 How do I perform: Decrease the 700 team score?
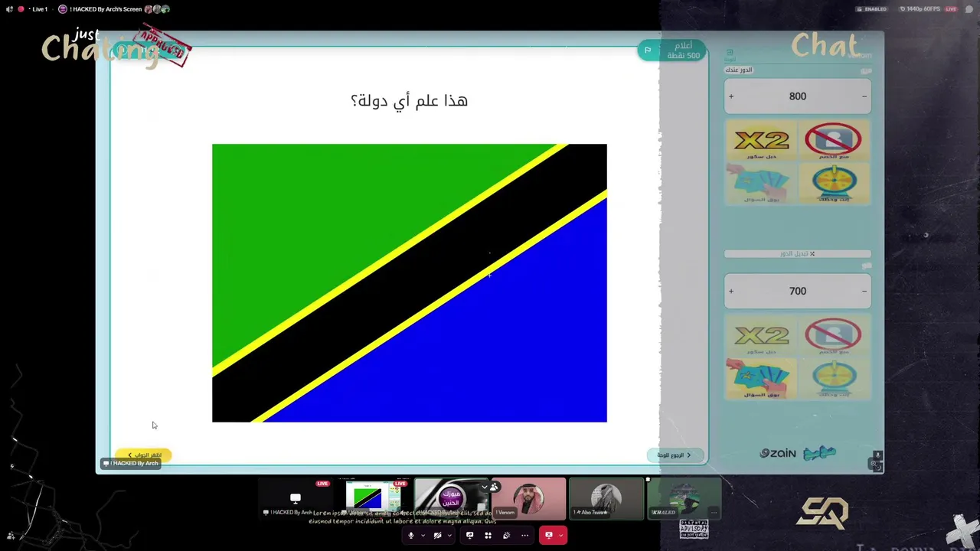coord(864,291)
